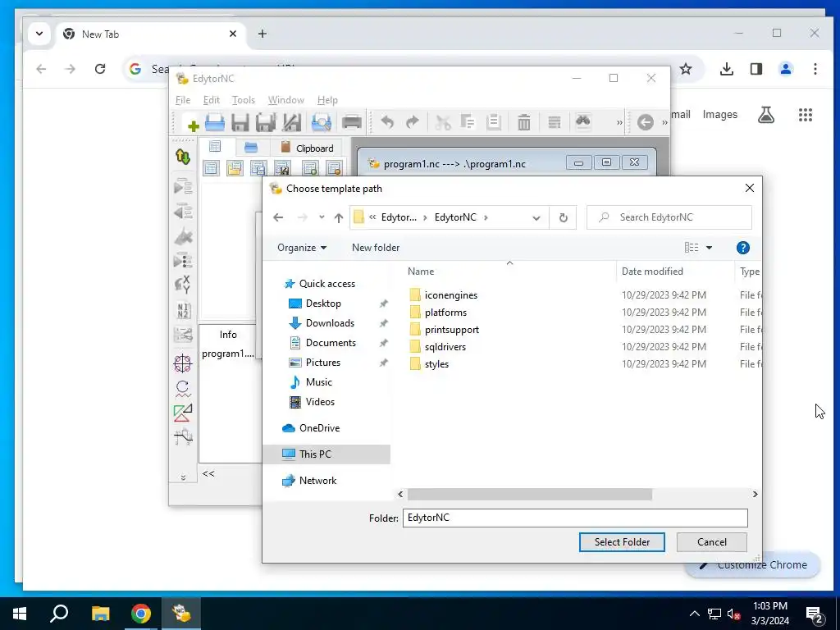Open the Window menu in EdytorNC

point(285,100)
